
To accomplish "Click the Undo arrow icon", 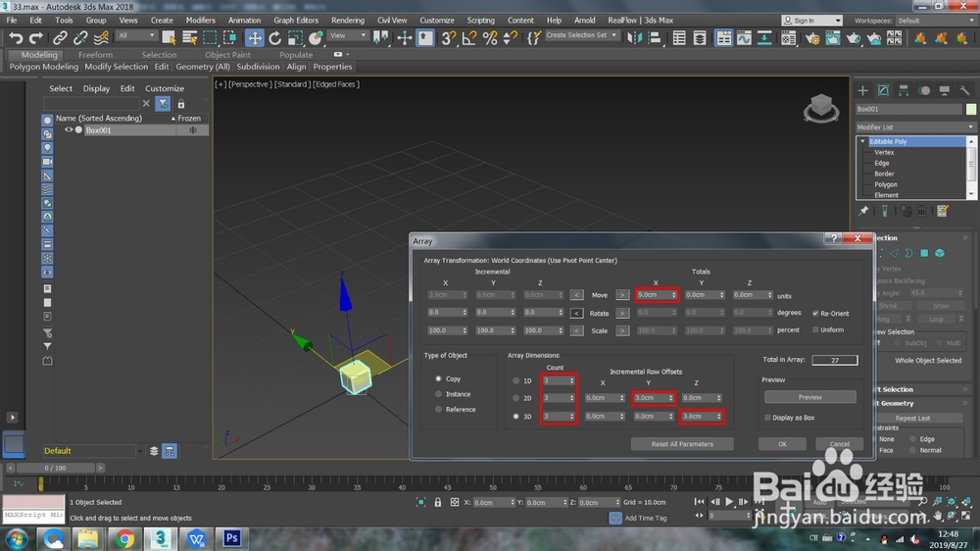I will coord(16,38).
